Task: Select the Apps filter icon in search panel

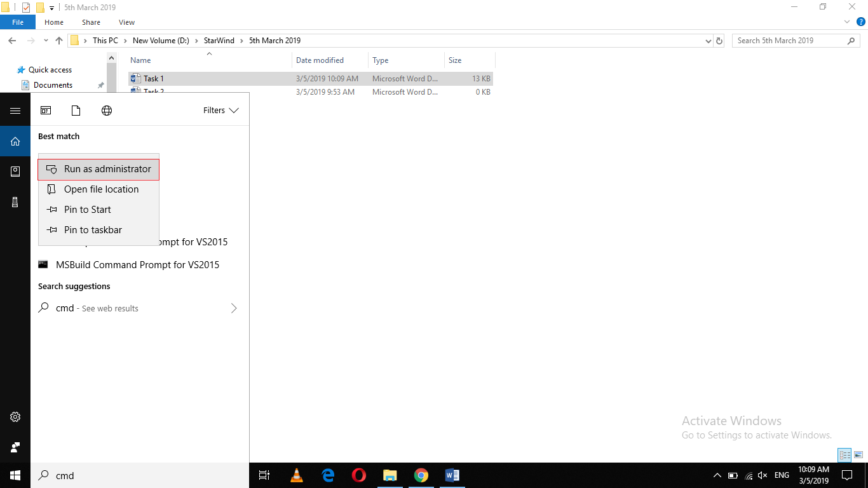Action: coord(46,110)
